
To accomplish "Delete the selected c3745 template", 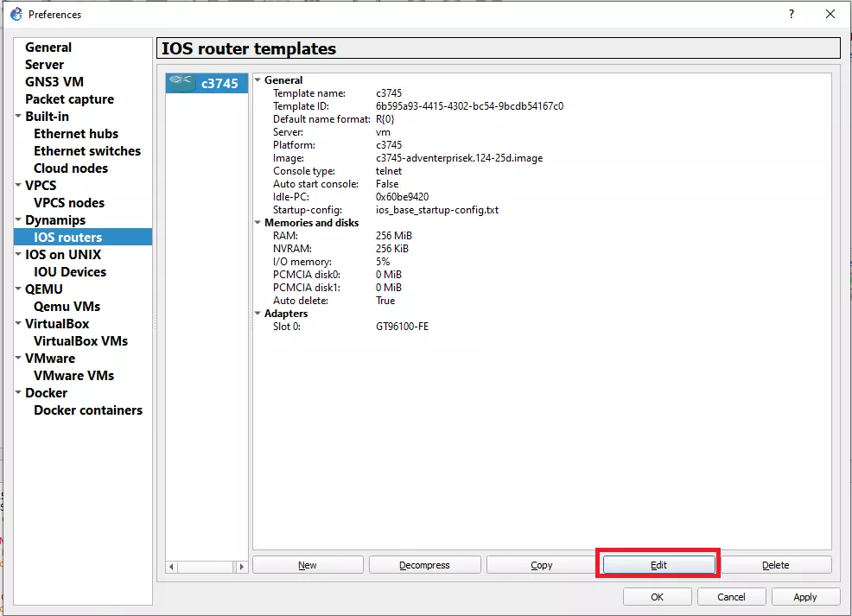I will 775,565.
